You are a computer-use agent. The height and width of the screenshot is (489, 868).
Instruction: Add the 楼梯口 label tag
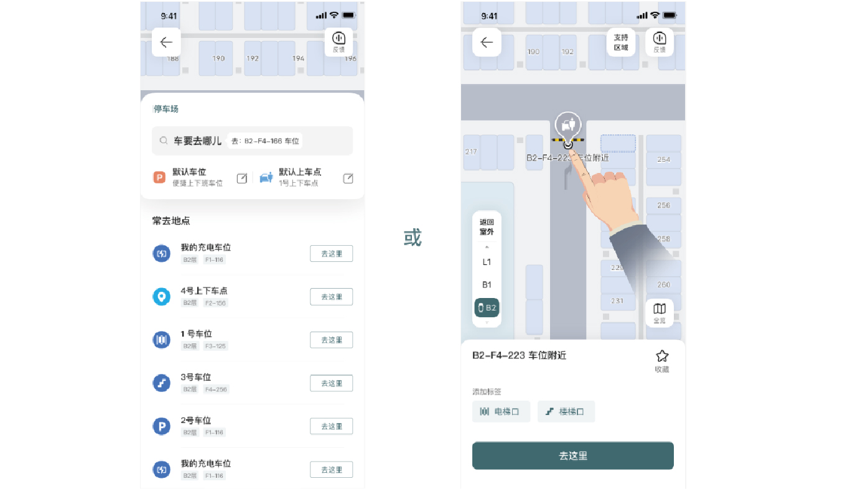(x=566, y=411)
